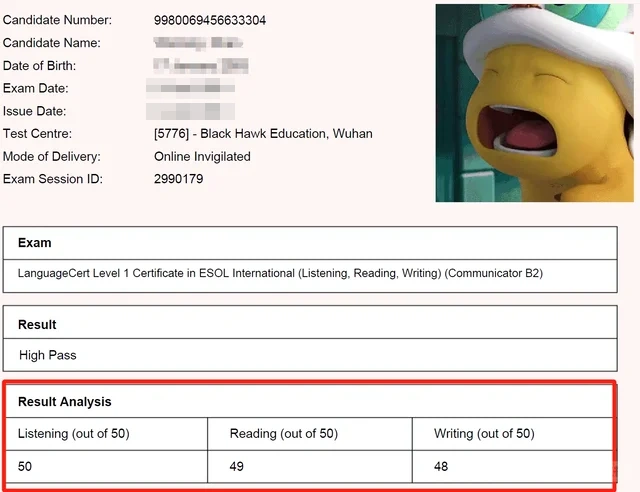Screen dimensions: 640x492
Task: Click the 'Issue Date:' label
Action: click(34, 111)
